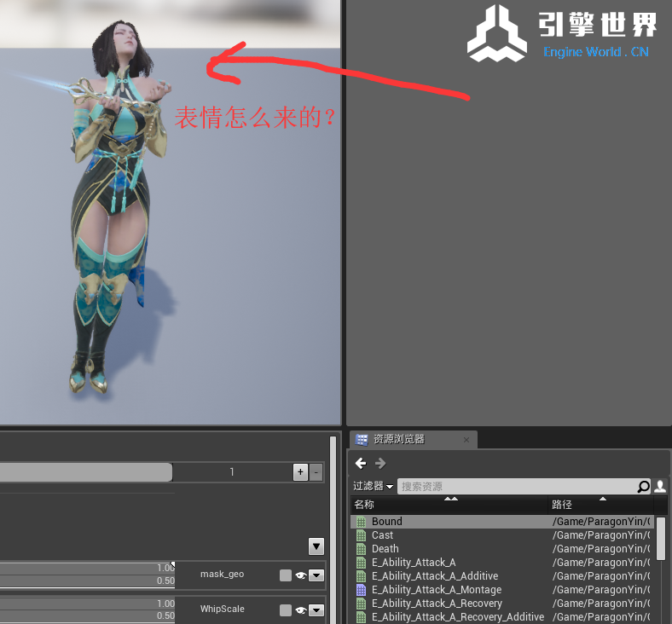Open the WhipScale curve dropdown
The width and height of the screenshot is (672, 624).
(x=316, y=610)
